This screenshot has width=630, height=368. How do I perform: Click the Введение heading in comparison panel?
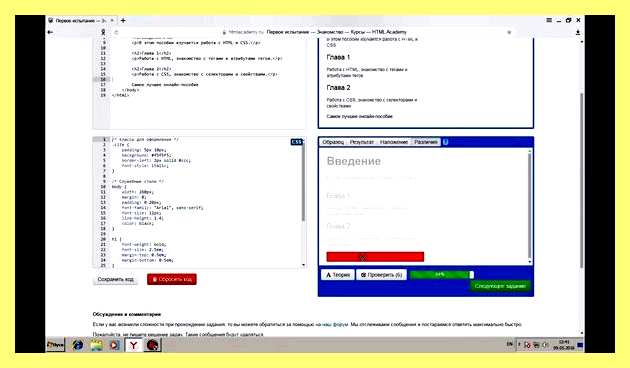354,161
